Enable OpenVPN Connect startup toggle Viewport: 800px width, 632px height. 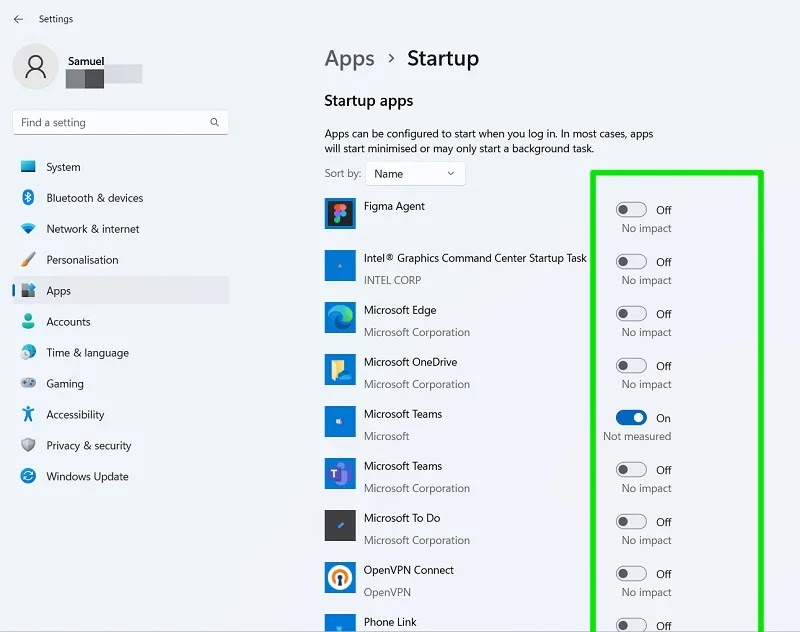[x=631, y=574]
